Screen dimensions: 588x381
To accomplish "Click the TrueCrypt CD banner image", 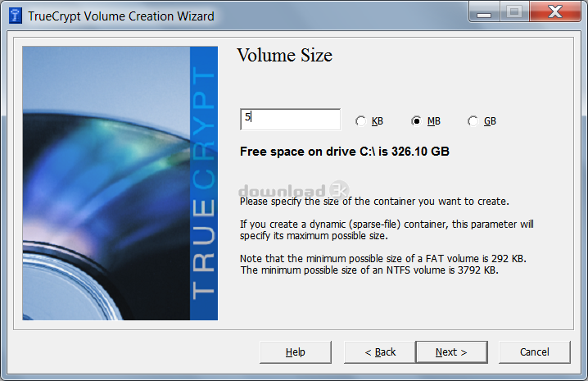I will (120, 184).
